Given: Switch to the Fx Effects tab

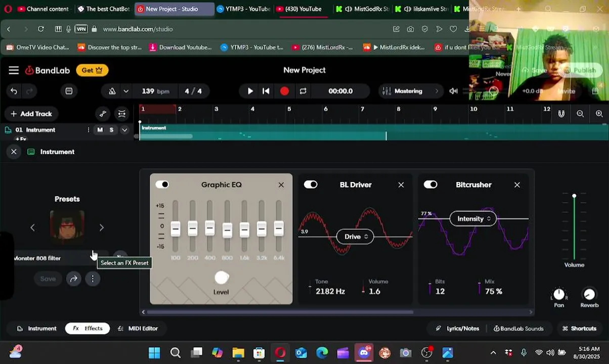Looking at the screenshot, I should pyautogui.click(x=88, y=329).
